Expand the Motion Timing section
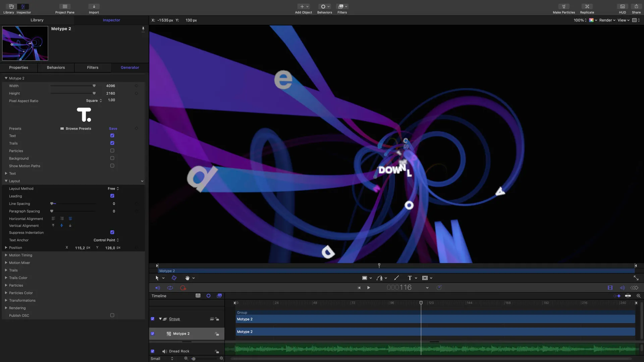This screenshot has width=644, height=362. coord(6,255)
